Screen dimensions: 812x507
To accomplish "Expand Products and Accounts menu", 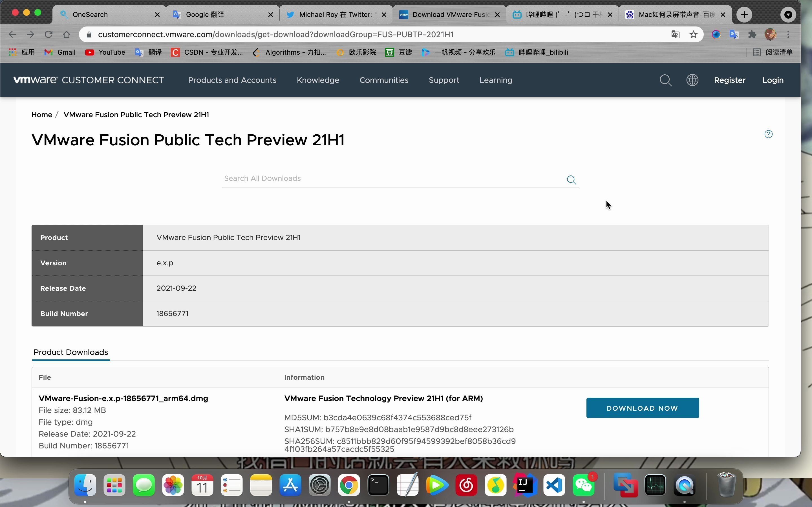I will tap(232, 80).
